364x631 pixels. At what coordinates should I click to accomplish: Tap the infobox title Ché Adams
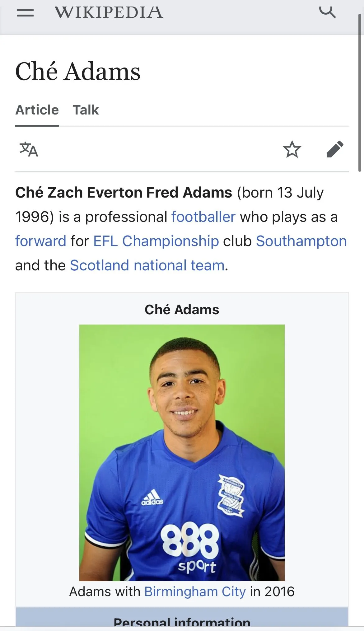[x=182, y=310]
